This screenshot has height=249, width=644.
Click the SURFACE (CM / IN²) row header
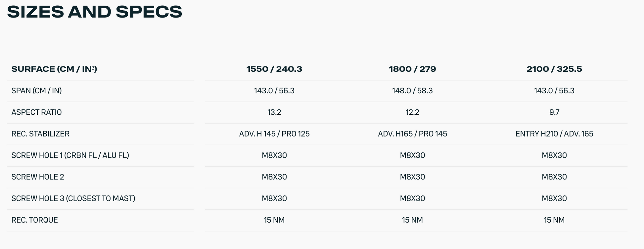point(54,69)
